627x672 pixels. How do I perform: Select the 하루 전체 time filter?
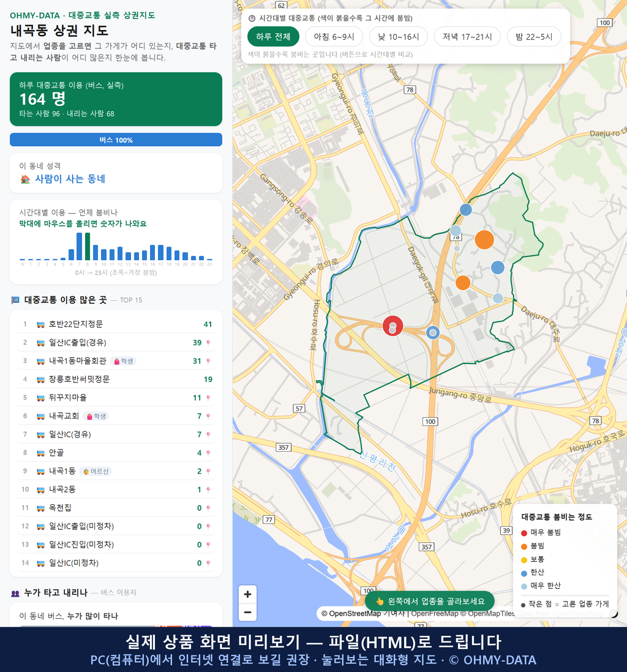click(x=273, y=37)
